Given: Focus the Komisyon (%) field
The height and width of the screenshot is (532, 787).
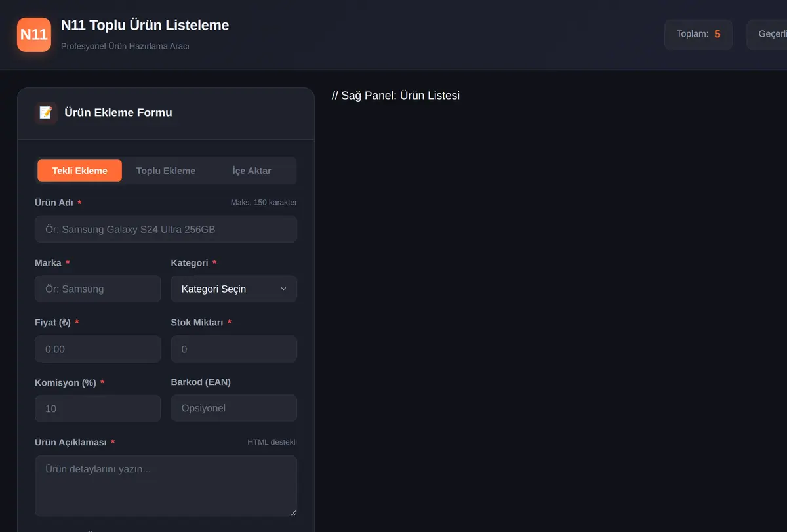Looking at the screenshot, I should (98, 409).
